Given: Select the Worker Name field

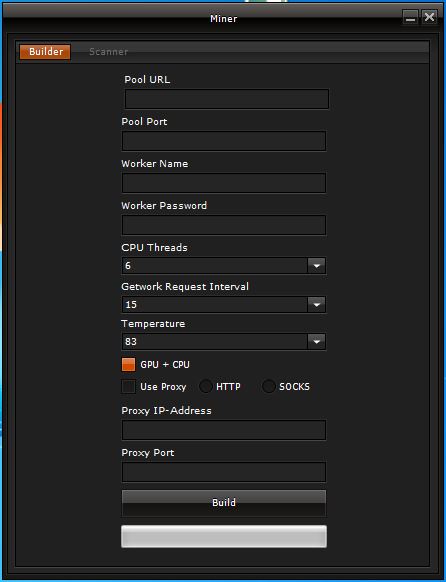Looking at the screenshot, I should (x=224, y=183).
